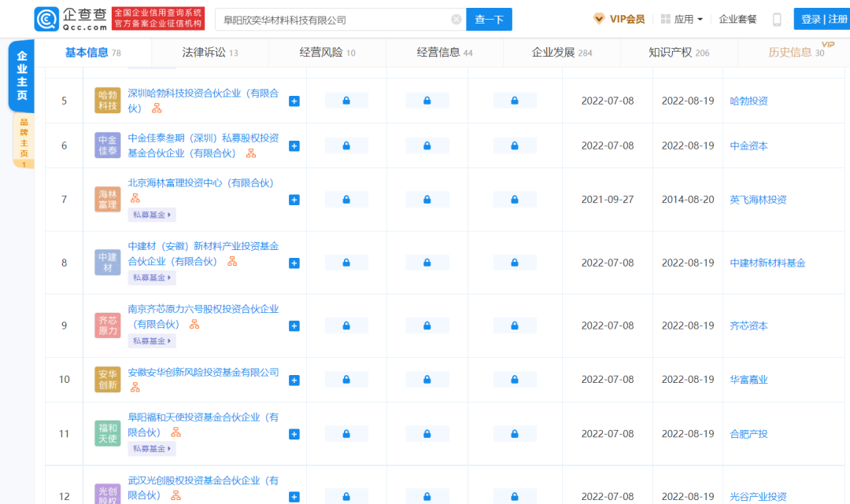Open equity structure icon for 中金佳泰叁期
This screenshot has width=850, height=504.
pos(251,154)
